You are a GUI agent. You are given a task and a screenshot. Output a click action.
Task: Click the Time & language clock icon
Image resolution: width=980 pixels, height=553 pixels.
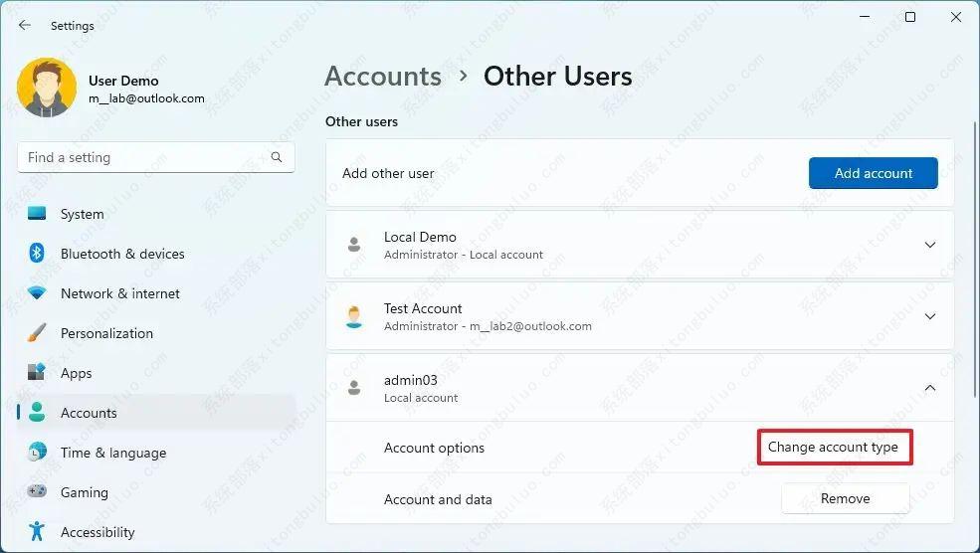tap(38, 453)
